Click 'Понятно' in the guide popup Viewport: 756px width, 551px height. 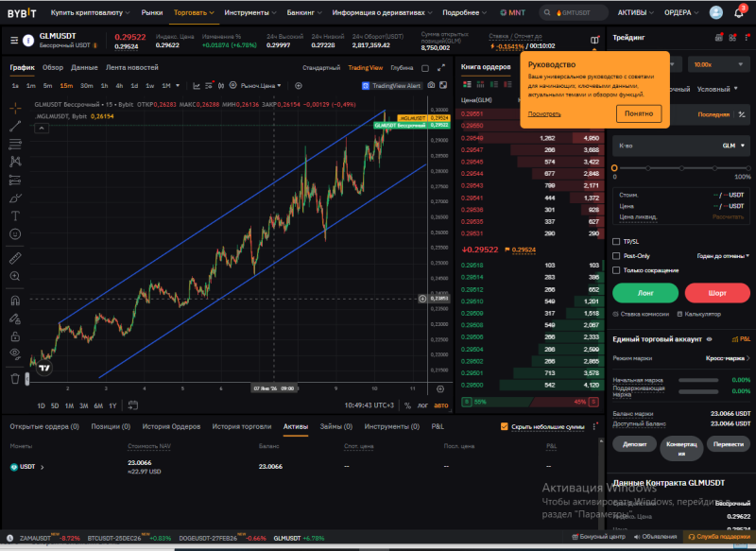(x=639, y=113)
